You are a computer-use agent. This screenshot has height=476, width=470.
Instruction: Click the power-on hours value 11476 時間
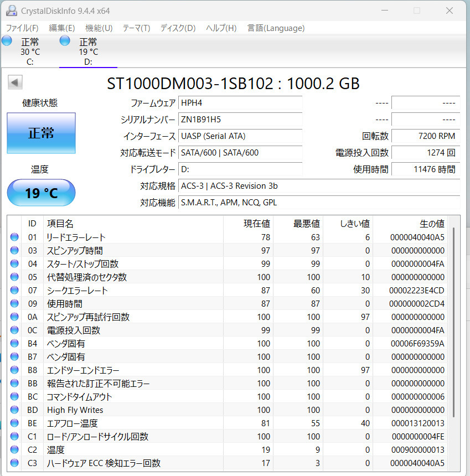point(426,169)
